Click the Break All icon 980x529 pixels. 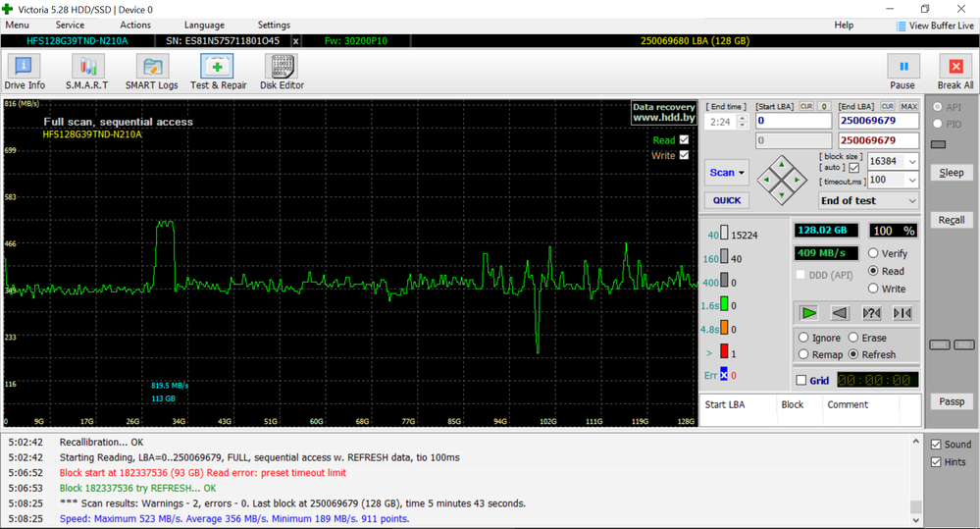(954, 67)
